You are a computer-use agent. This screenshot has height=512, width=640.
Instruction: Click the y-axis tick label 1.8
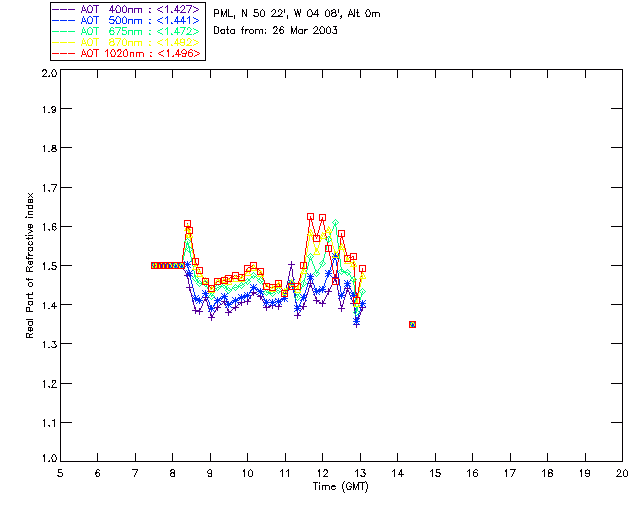pos(49,148)
